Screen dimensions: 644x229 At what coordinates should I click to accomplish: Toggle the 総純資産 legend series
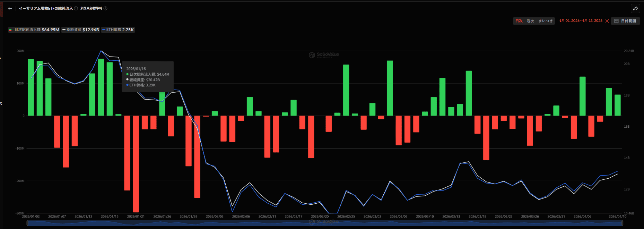[x=81, y=30]
